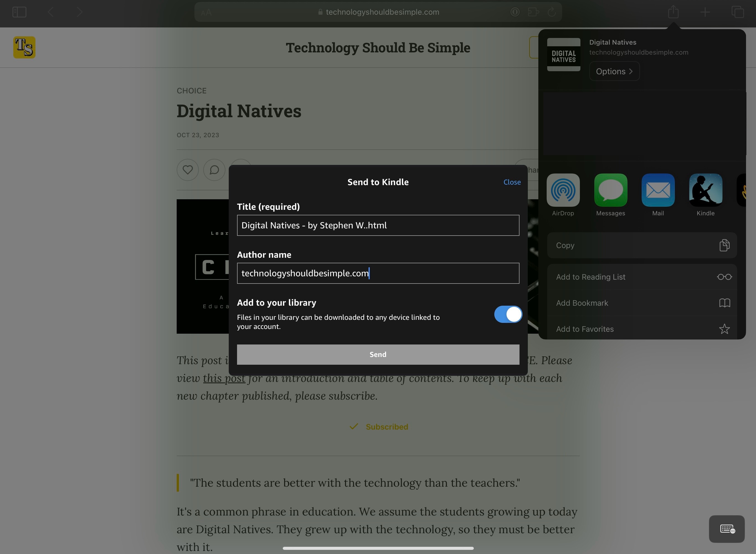
Task: Choose Add Bookmark
Action: tap(642, 303)
